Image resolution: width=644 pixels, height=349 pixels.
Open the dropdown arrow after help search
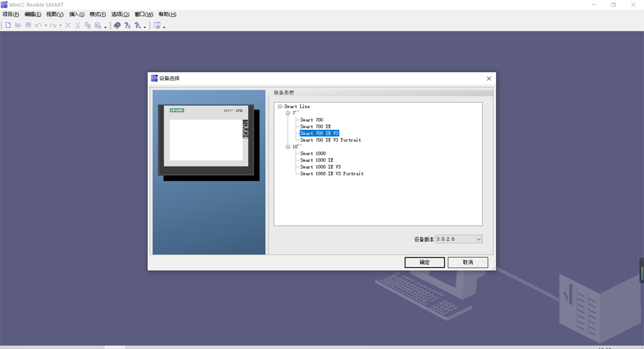[145, 27]
